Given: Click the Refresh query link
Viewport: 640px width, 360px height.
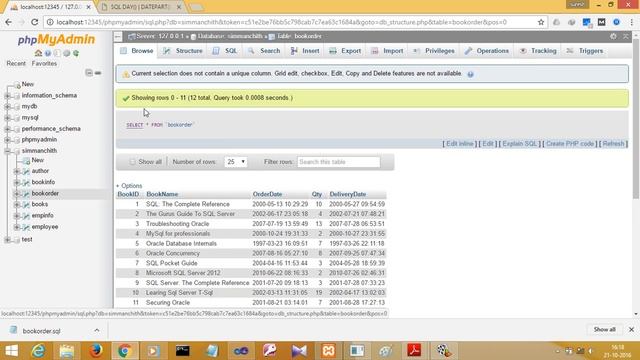Looking at the screenshot, I should pos(613,144).
